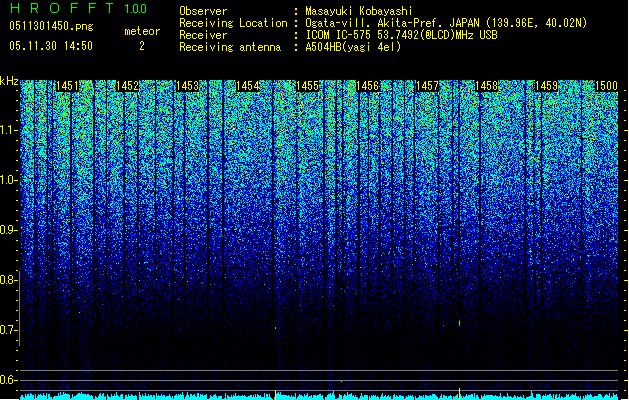Click the meteor count value 2
629x400 pixels.
[x=142, y=46]
